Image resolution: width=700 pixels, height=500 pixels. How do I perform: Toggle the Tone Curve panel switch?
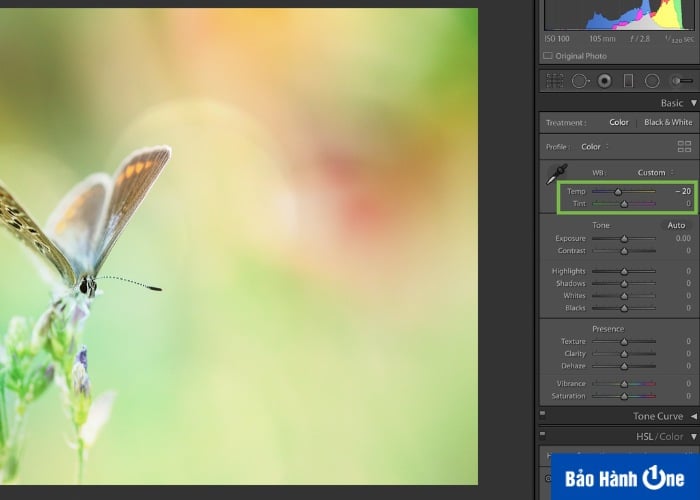[542, 413]
